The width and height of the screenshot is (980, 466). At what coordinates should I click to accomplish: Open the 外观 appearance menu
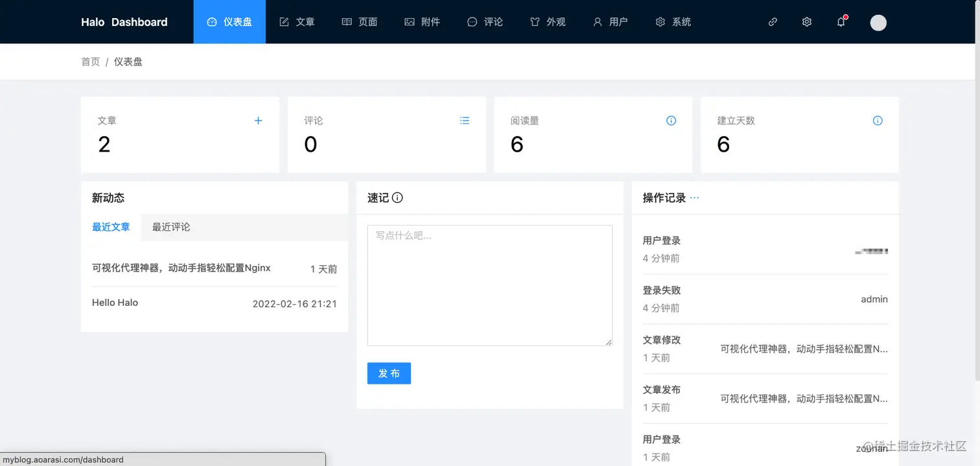[548, 22]
